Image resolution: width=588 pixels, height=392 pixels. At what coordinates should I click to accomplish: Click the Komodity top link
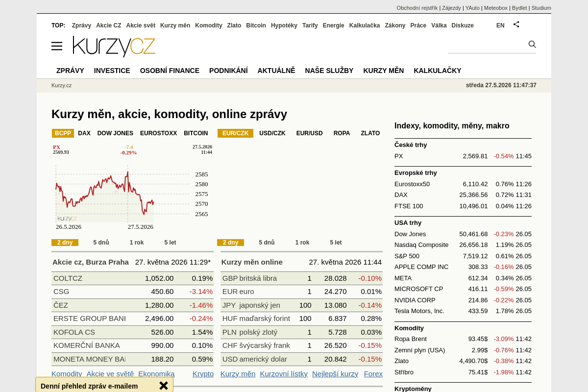click(x=209, y=25)
